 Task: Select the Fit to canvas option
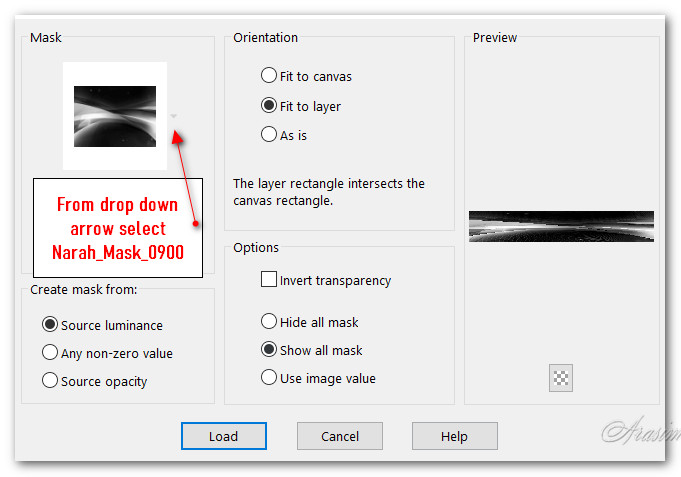[x=269, y=76]
